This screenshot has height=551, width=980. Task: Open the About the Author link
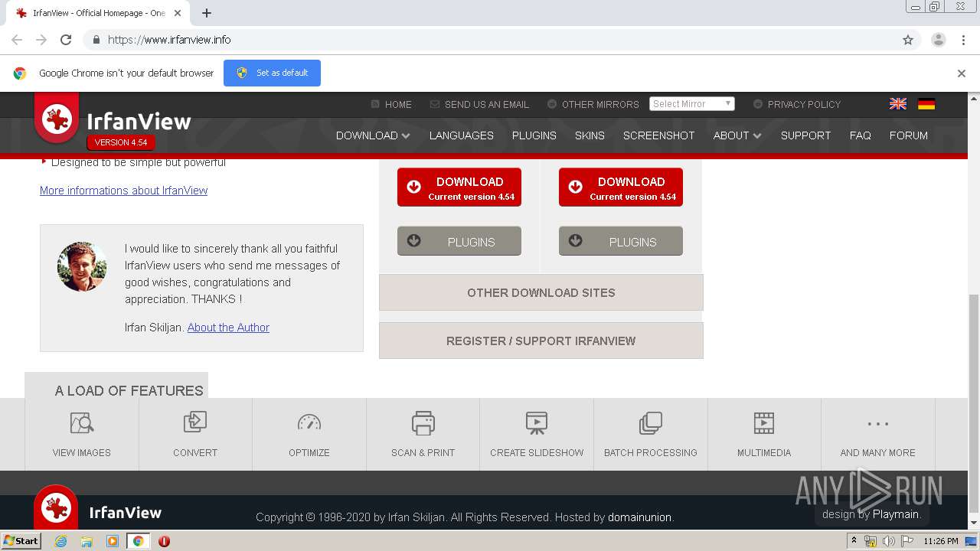point(228,328)
